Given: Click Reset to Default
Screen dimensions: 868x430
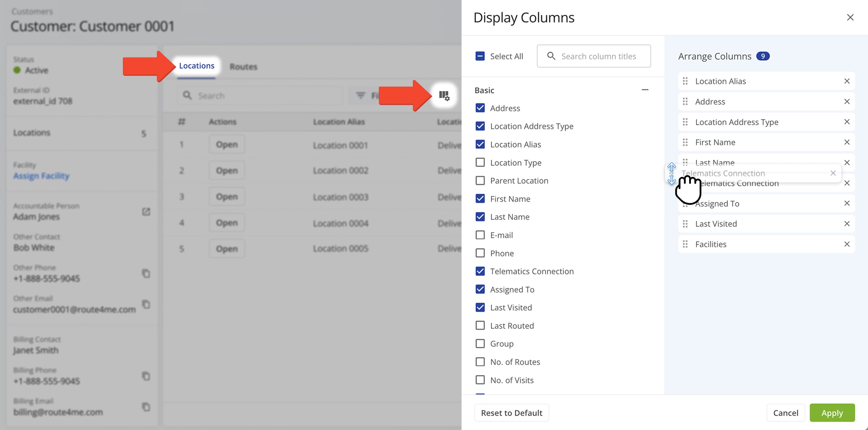Looking at the screenshot, I should [511, 413].
